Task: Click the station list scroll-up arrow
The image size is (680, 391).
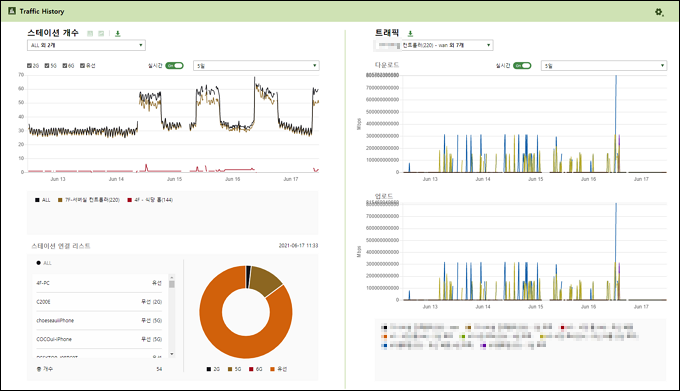Action: click(x=172, y=277)
